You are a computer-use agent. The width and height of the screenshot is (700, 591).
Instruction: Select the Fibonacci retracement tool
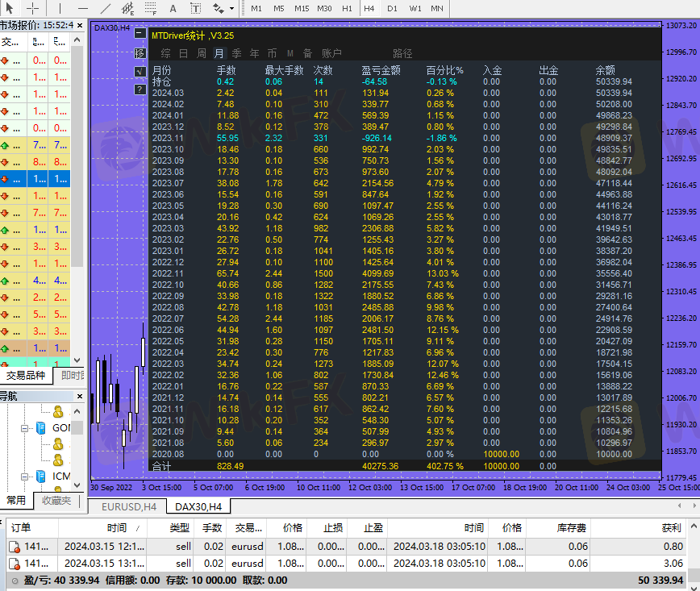click(x=151, y=8)
